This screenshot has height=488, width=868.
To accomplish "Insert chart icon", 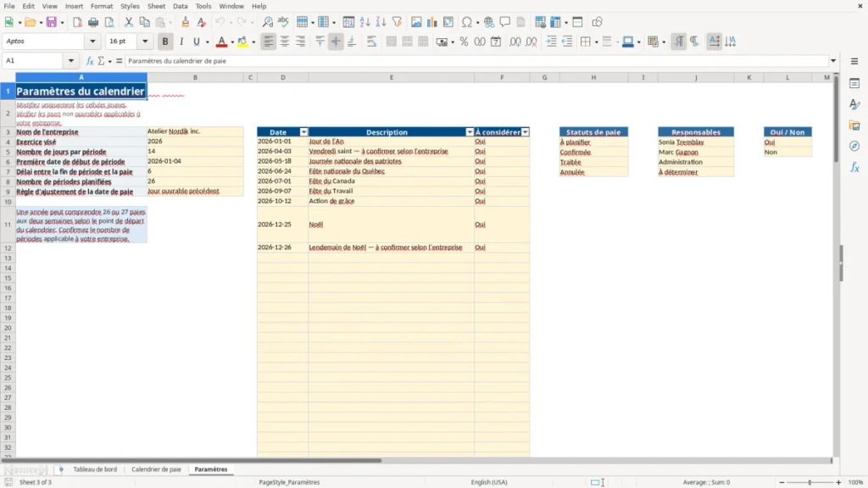I will click(x=431, y=22).
